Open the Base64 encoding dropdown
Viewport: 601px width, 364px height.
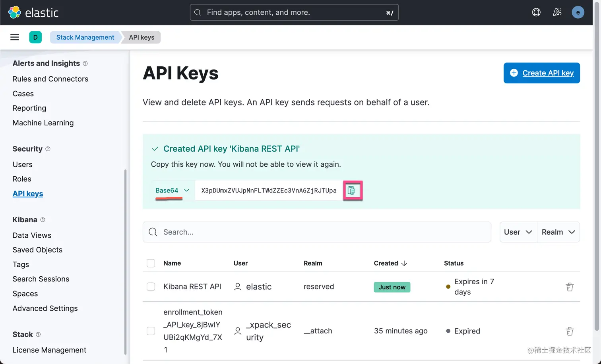[x=173, y=191]
